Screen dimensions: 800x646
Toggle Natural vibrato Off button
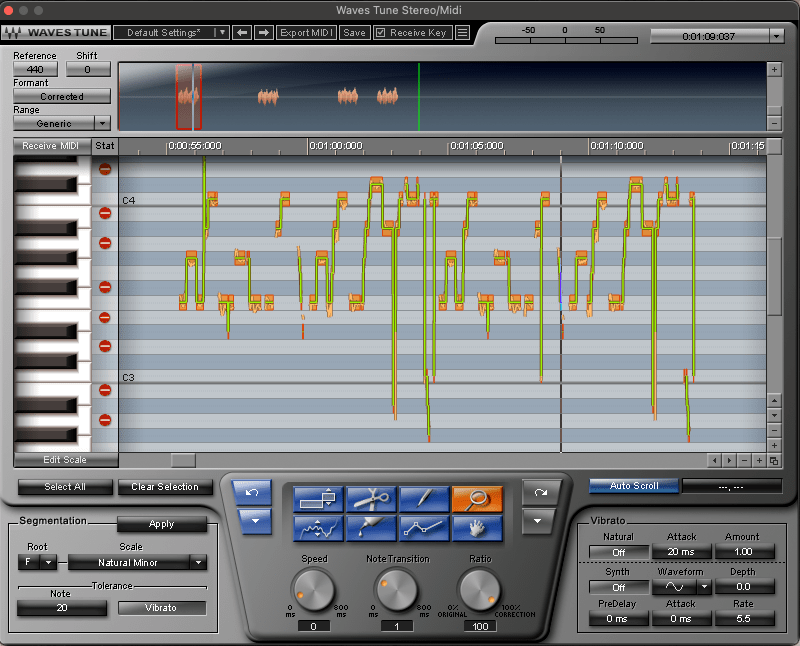618,552
